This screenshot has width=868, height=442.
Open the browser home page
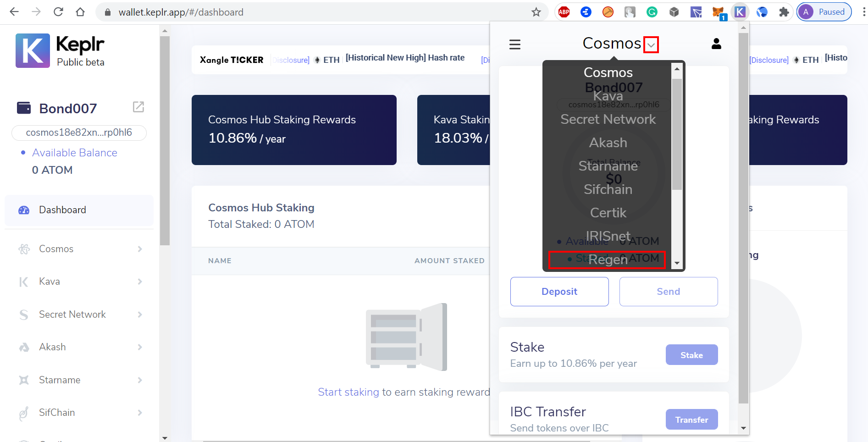pos(80,12)
